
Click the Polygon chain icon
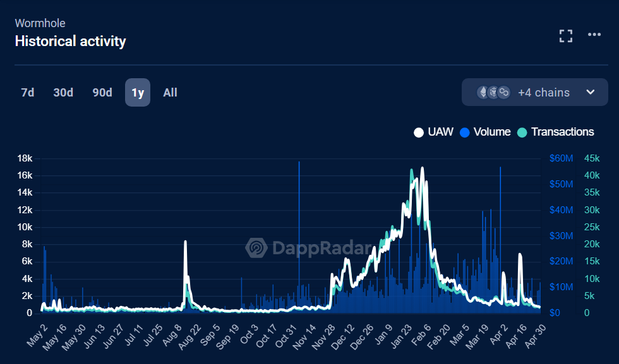click(503, 92)
